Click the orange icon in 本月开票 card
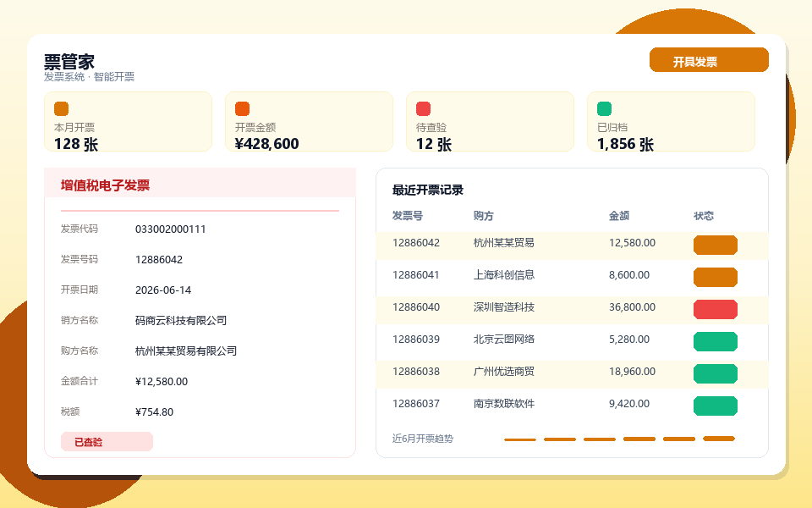This screenshot has width=812, height=508. pyautogui.click(x=61, y=109)
